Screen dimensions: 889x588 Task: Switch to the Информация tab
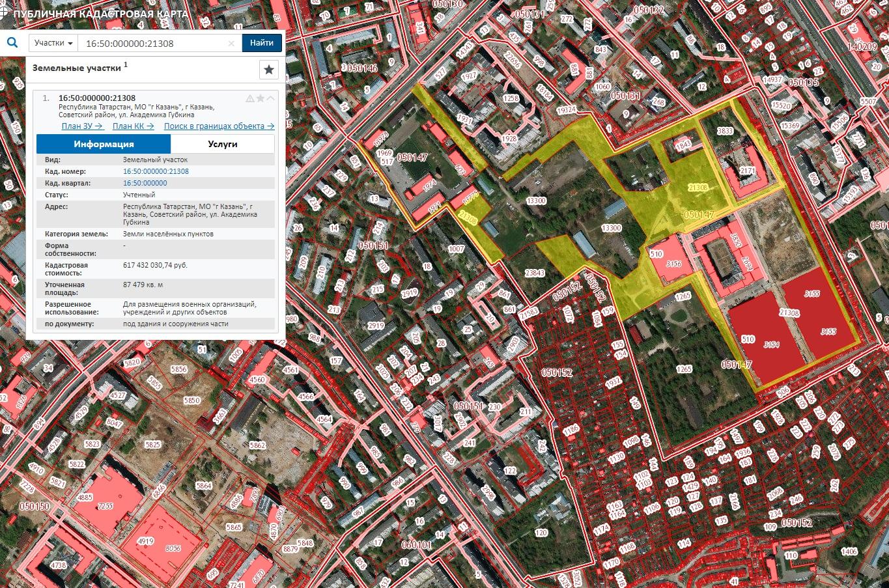point(104,144)
